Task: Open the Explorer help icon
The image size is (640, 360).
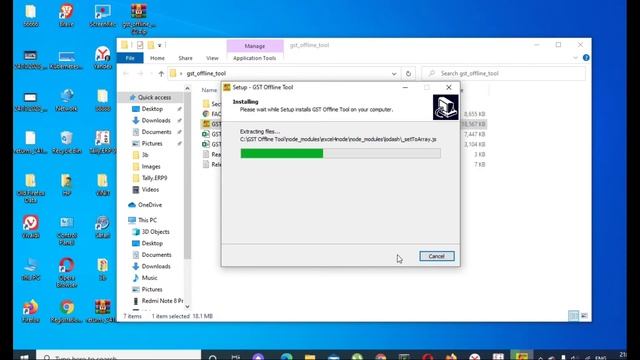Action: (586, 58)
